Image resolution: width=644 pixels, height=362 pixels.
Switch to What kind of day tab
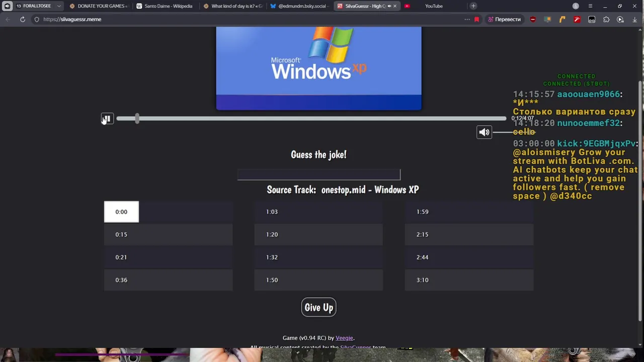[x=232, y=6]
